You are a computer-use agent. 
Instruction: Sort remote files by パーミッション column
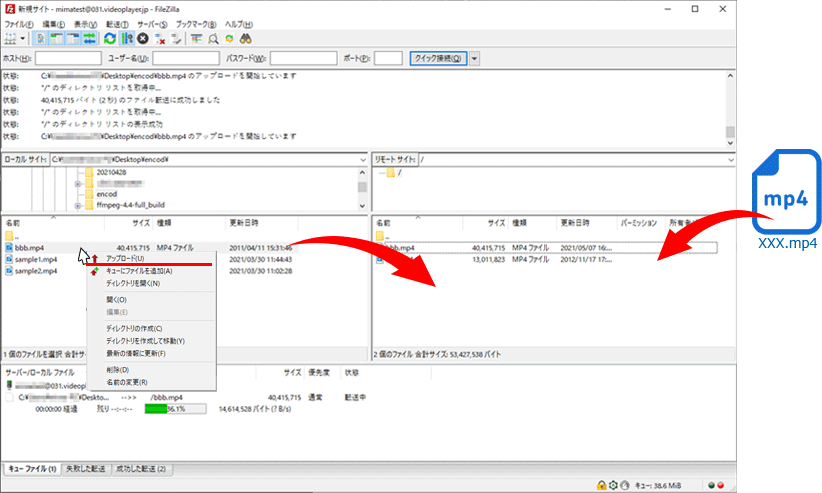640,223
